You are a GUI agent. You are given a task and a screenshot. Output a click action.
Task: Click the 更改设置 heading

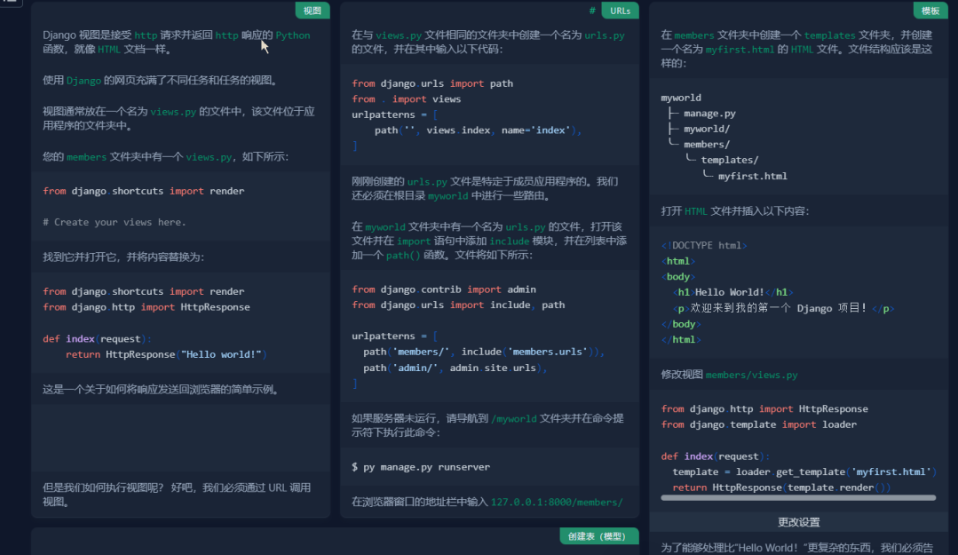(x=799, y=522)
